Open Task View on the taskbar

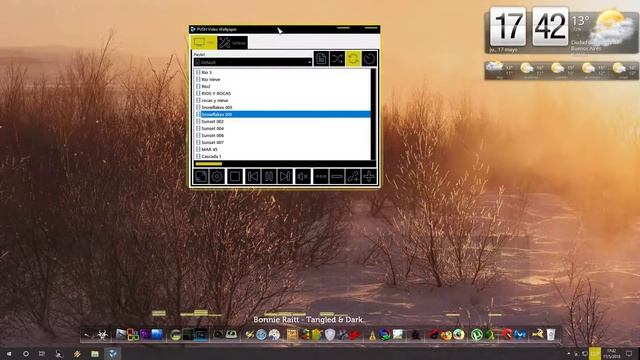pos(42,353)
